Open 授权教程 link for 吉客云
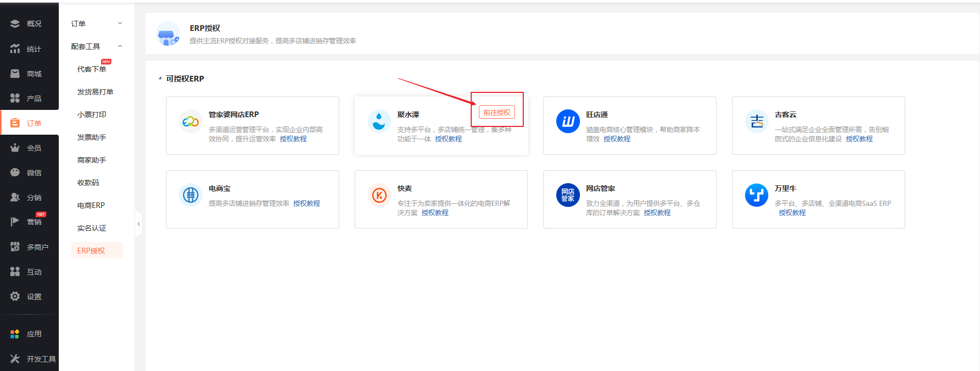 859,139
